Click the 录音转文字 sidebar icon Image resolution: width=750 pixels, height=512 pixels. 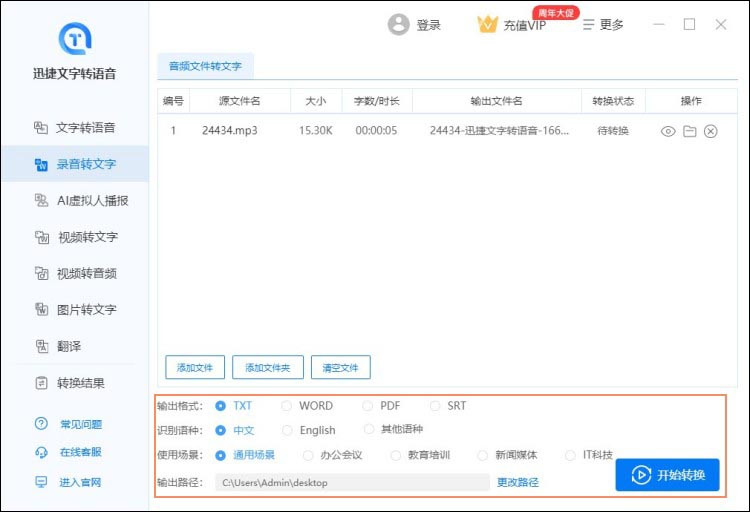[41, 165]
